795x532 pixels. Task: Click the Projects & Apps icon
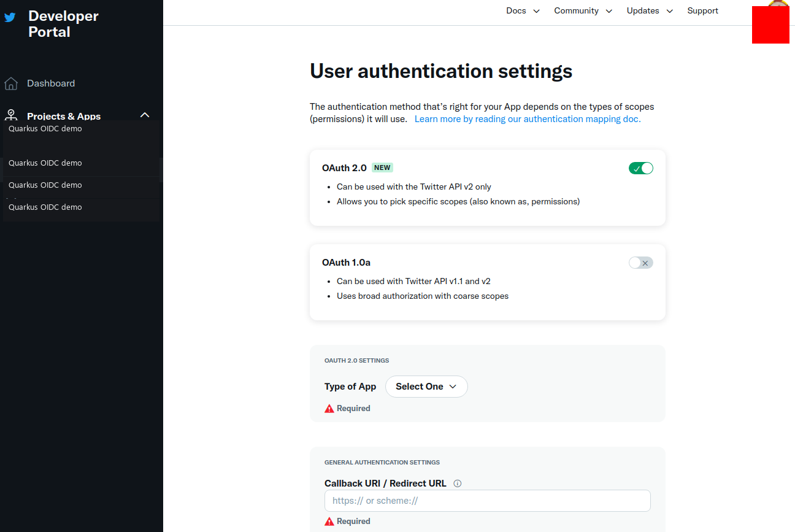[10, 115]
